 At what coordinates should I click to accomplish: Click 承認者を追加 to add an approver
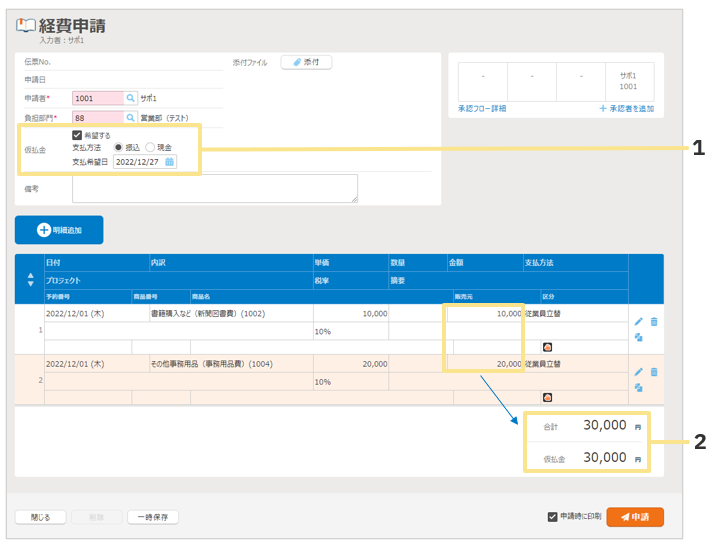(626, 108)
